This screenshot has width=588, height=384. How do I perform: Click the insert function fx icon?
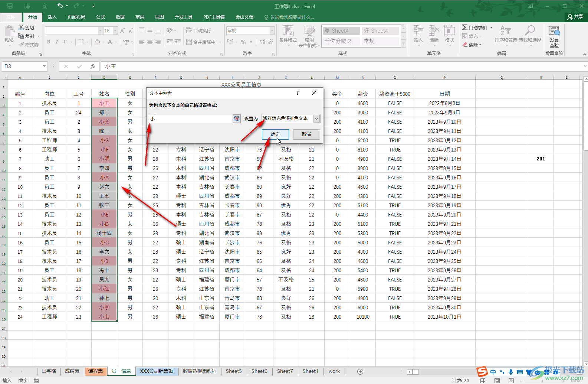point(93,66)
